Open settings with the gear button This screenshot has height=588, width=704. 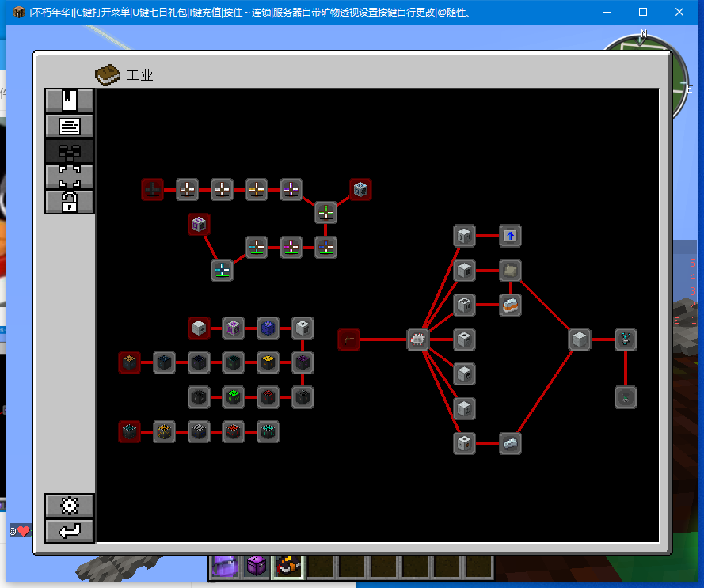[70, 506]
